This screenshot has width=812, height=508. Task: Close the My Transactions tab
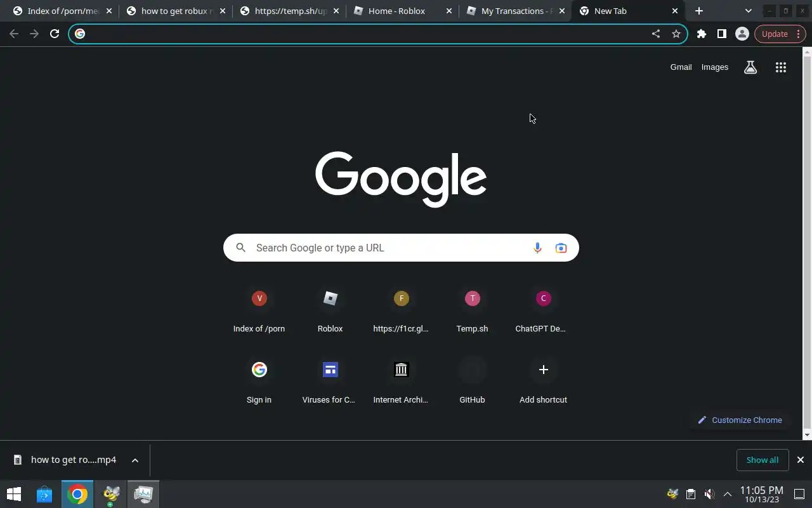562,11
